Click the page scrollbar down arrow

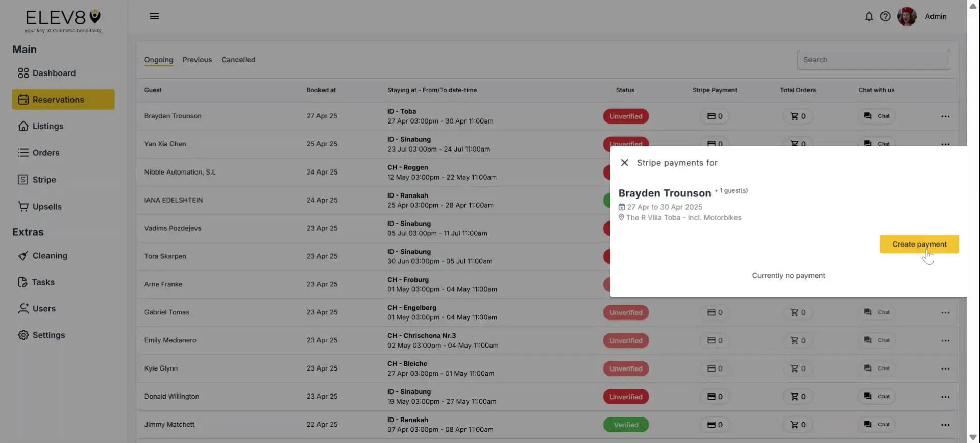pyautogui.click(x=973, y=437)
